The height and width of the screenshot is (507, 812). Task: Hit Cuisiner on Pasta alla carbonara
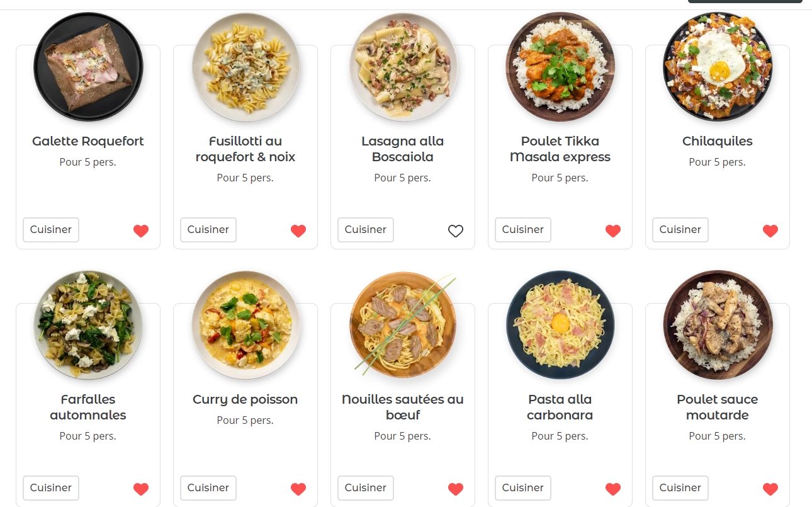coord(523,488)
